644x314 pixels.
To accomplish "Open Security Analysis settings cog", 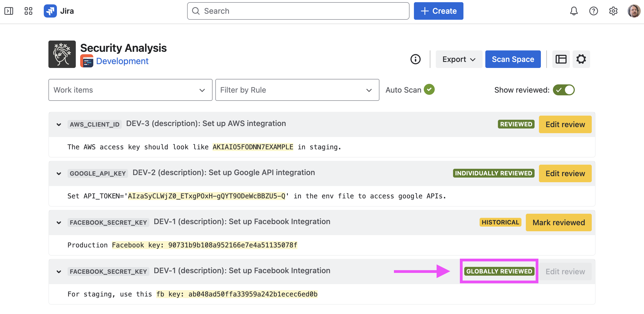I will click(581, 59).
